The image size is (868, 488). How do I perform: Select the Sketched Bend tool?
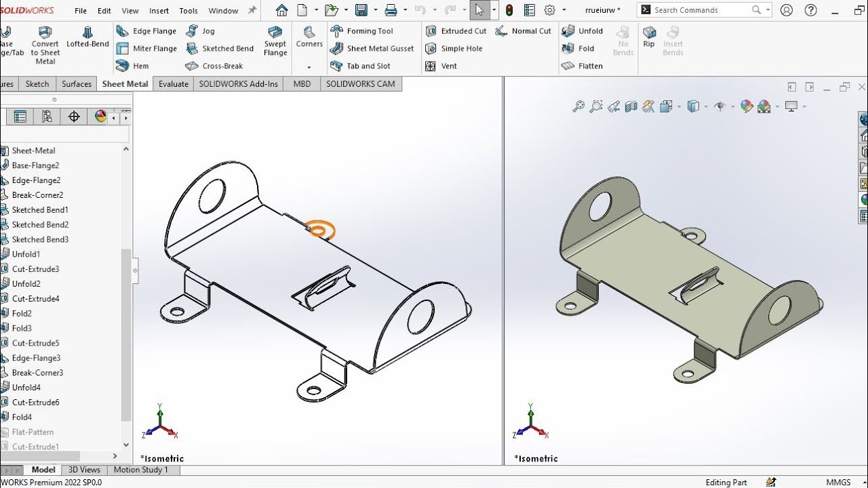coord(219,49)
